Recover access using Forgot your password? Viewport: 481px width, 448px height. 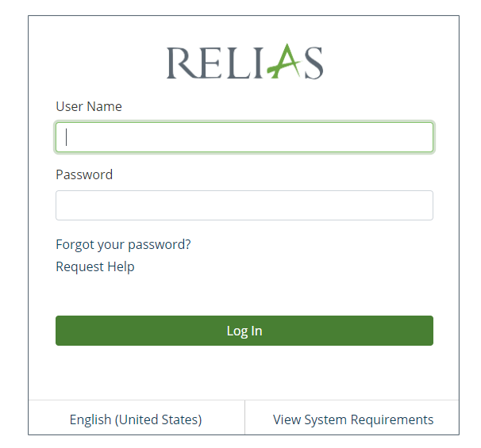(x=123, y=244)
